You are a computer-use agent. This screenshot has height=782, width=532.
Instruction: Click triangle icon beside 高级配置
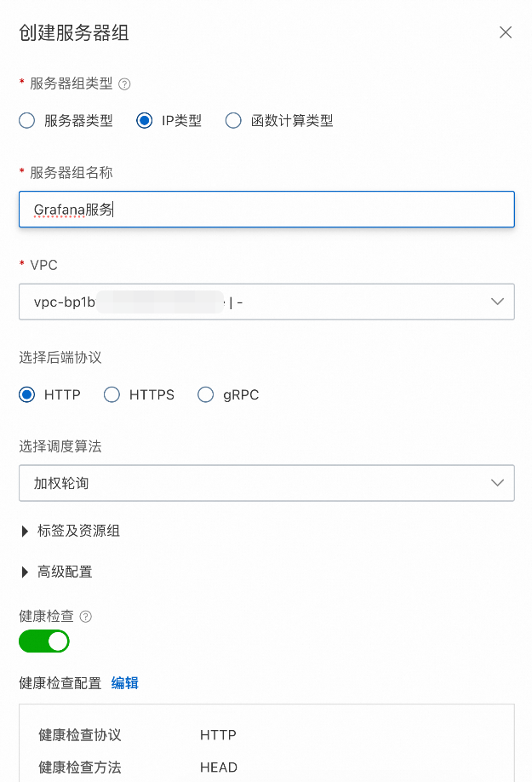(x=25, y=572)
